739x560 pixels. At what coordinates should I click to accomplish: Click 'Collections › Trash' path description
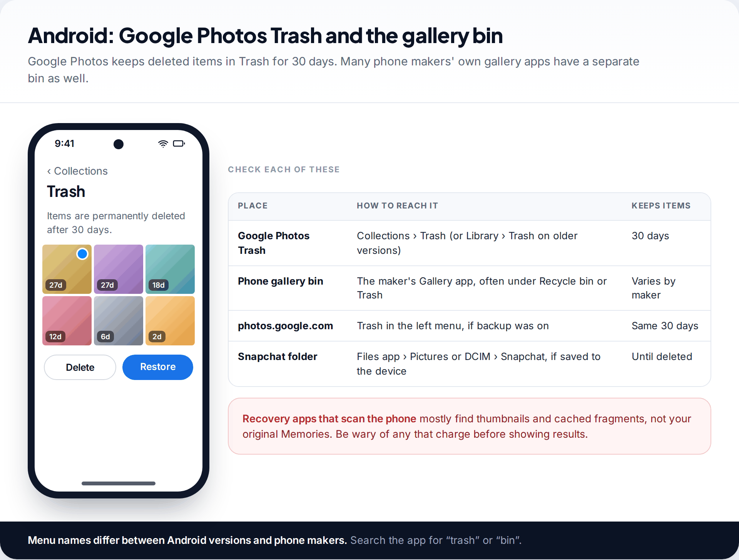(467, 243)
